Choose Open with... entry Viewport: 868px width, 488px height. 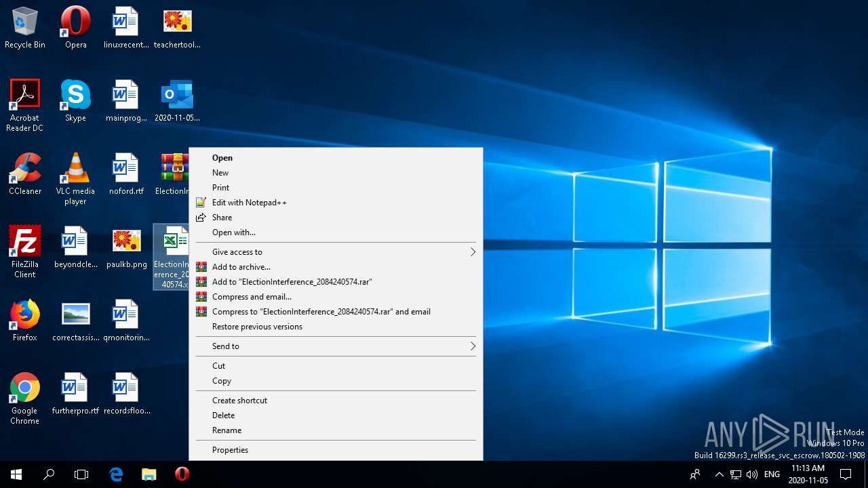336,232
